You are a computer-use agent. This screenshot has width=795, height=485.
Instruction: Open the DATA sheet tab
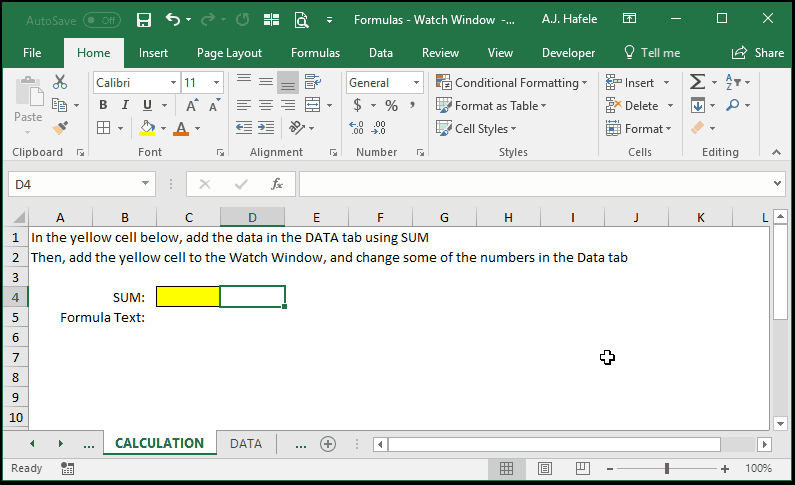point(246,443)
